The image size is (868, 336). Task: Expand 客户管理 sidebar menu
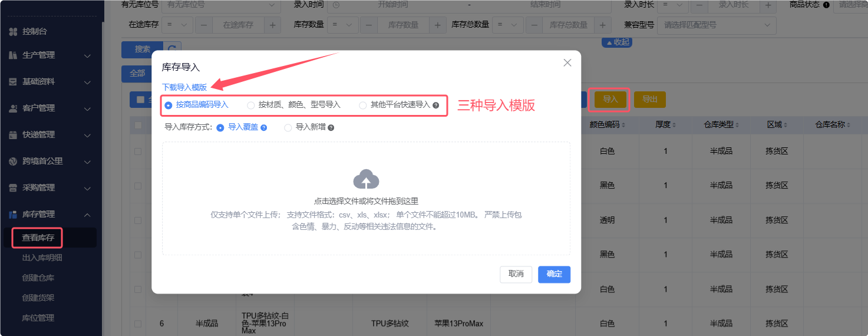[x=87, y=108]
